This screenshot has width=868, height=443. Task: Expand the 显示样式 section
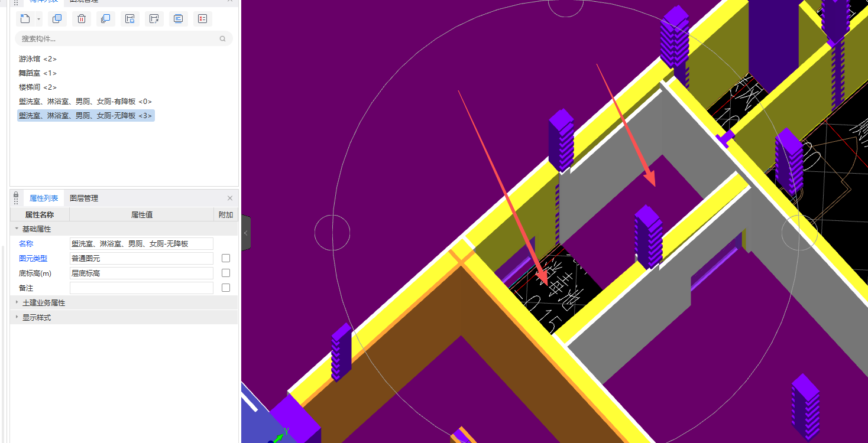(17, 317)
